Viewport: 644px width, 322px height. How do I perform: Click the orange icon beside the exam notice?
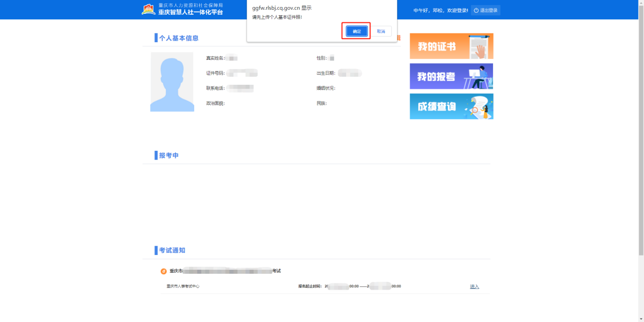pyautogui.click(x=164, y=271)
